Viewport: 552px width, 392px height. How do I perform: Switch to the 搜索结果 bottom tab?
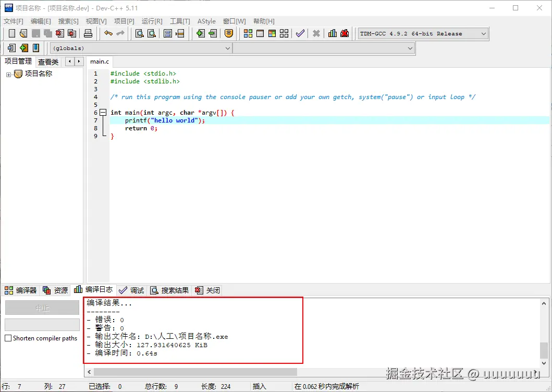pos(170,290)
